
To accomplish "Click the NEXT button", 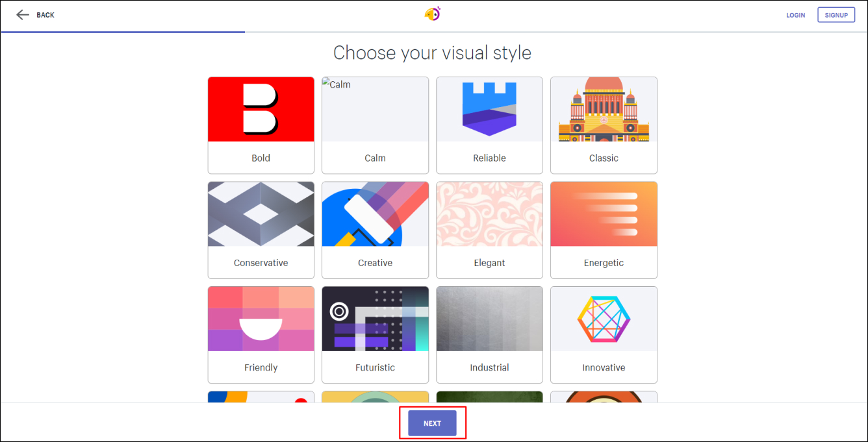I will tap(432, 423).
